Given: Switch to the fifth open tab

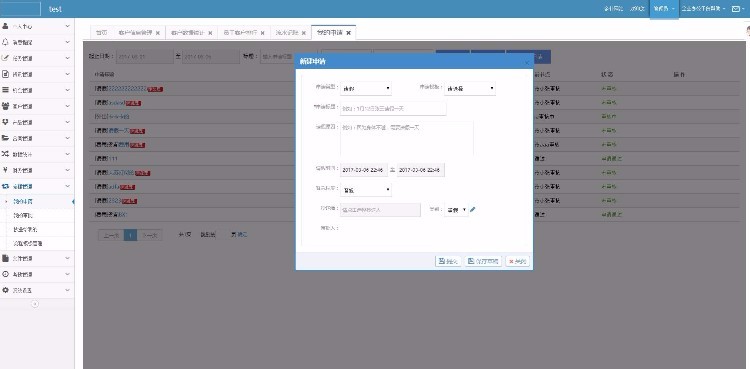Looking at the screenshot, I should point(287,33).
